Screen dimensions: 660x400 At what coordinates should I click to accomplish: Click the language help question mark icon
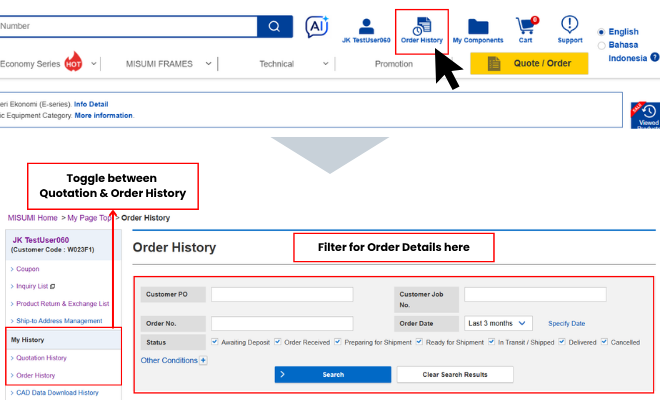(655, 57)
